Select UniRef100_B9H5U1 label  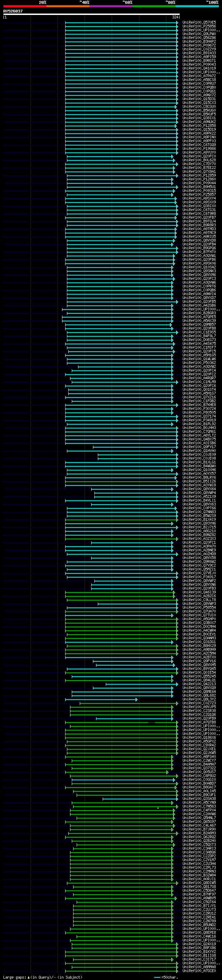[x=199, y=187]
